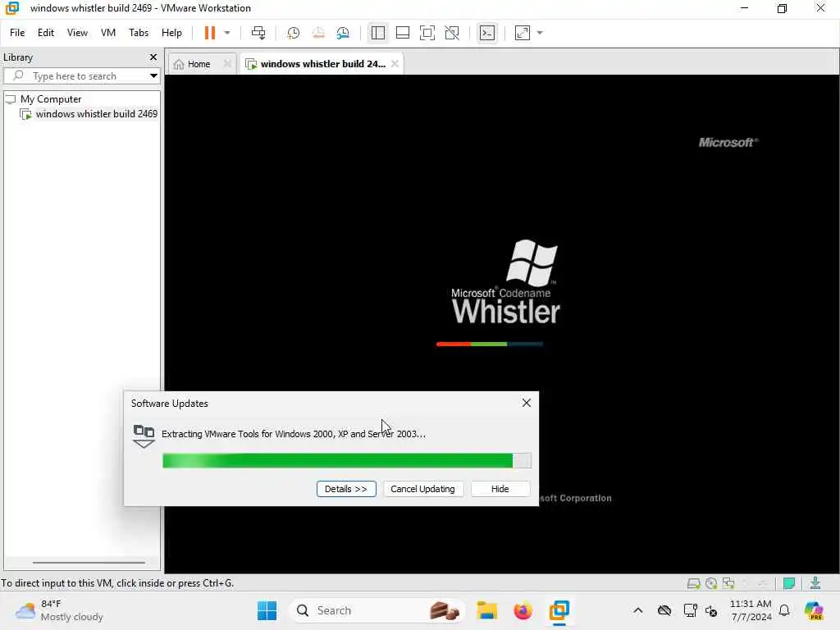The height and width of the screenshot is (630, 840).
Task: Open the Edit menu
Action: coord(46,33)
